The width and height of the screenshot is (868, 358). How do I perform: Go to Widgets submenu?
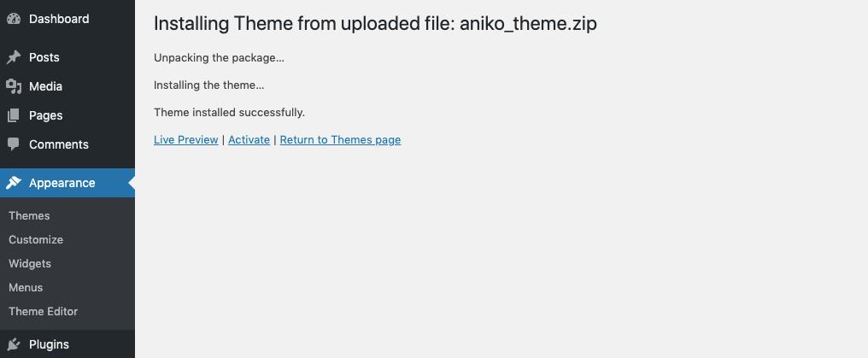click(x=30, y=264)
